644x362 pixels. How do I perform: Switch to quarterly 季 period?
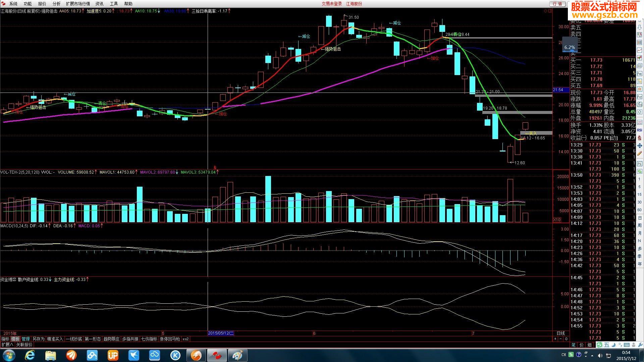tap(640, 256)
